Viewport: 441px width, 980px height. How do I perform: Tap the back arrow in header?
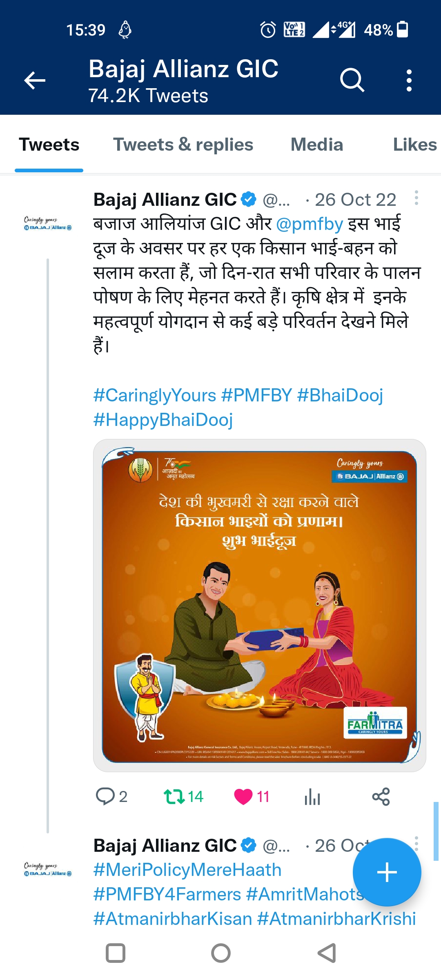(35, 80)
